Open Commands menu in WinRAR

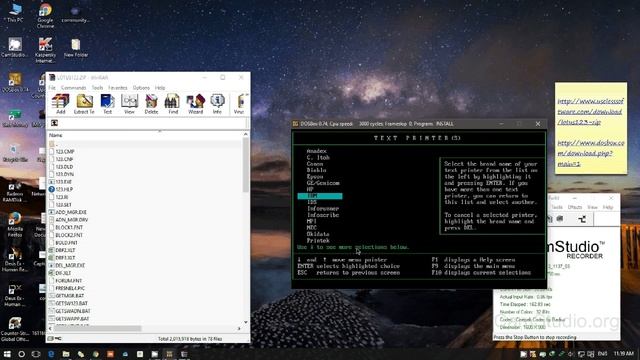click(x=73, y=88)
